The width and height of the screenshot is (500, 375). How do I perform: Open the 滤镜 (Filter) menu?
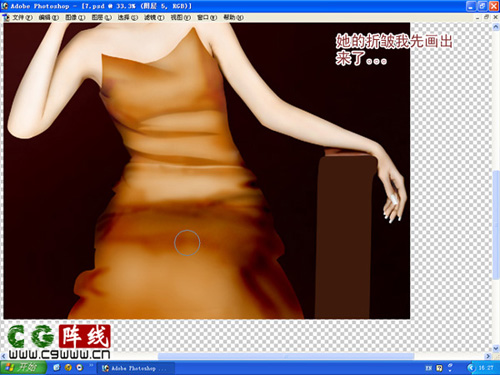coord(154,17)
